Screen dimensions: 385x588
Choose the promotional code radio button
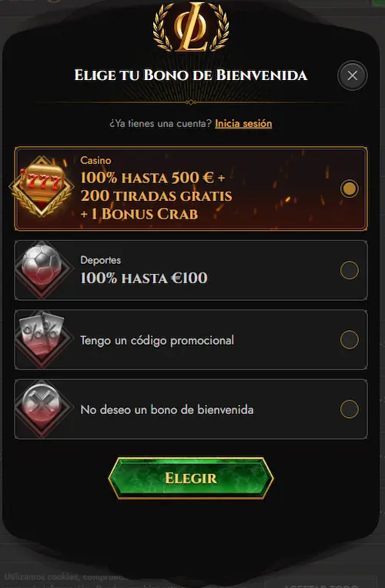point(350,339)
